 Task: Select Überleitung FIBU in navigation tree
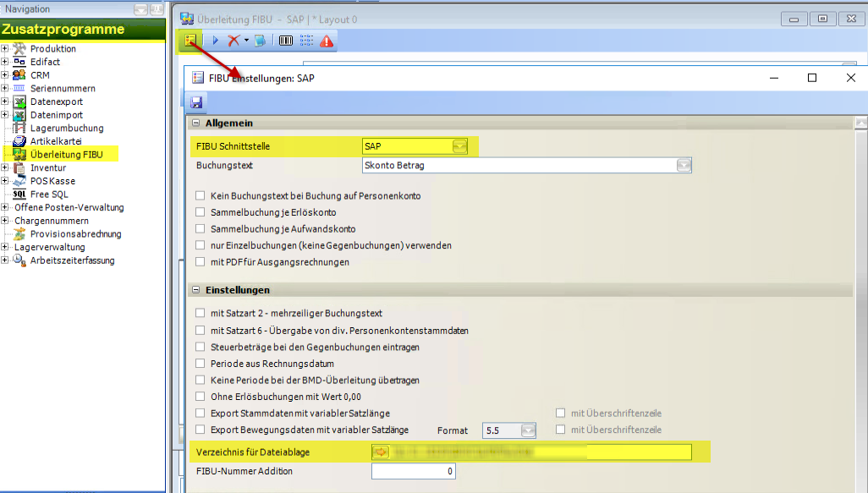(x=66, y=155)
